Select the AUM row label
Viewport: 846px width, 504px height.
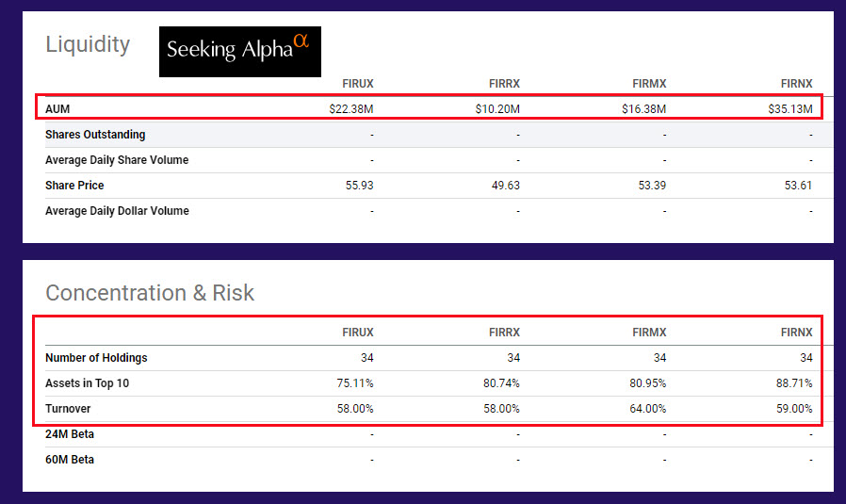[57, 109]
